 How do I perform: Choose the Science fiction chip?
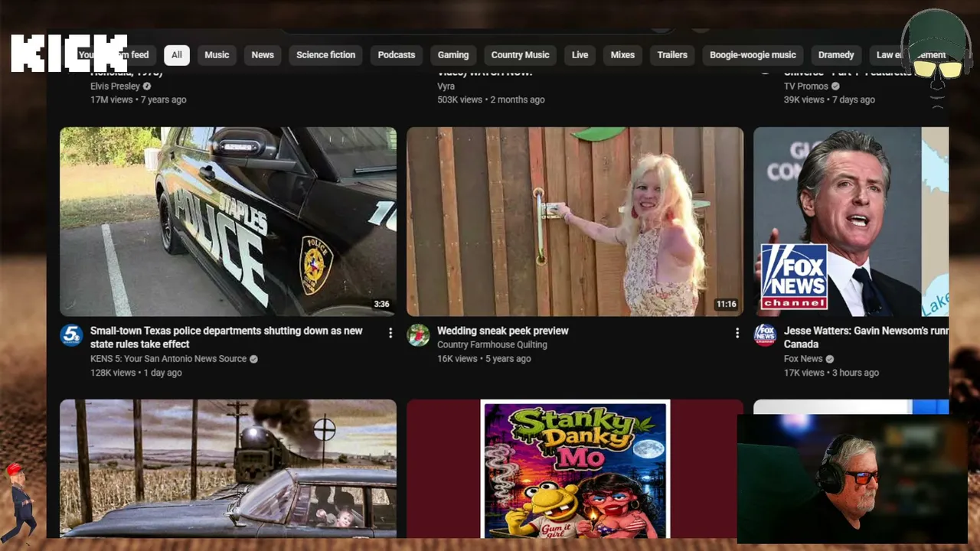tap(326, 55)
